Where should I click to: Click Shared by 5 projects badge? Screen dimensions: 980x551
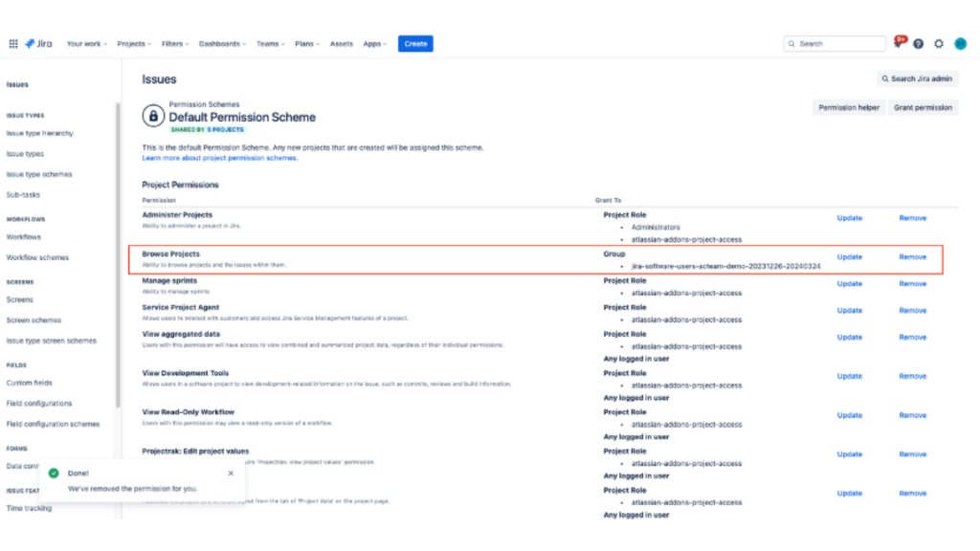pos(208,130)
